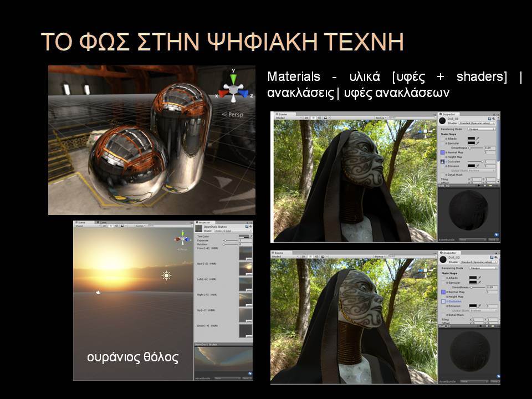
Task: Click the Albedo color swatch in upper Inspector
Action: (471, 139)
